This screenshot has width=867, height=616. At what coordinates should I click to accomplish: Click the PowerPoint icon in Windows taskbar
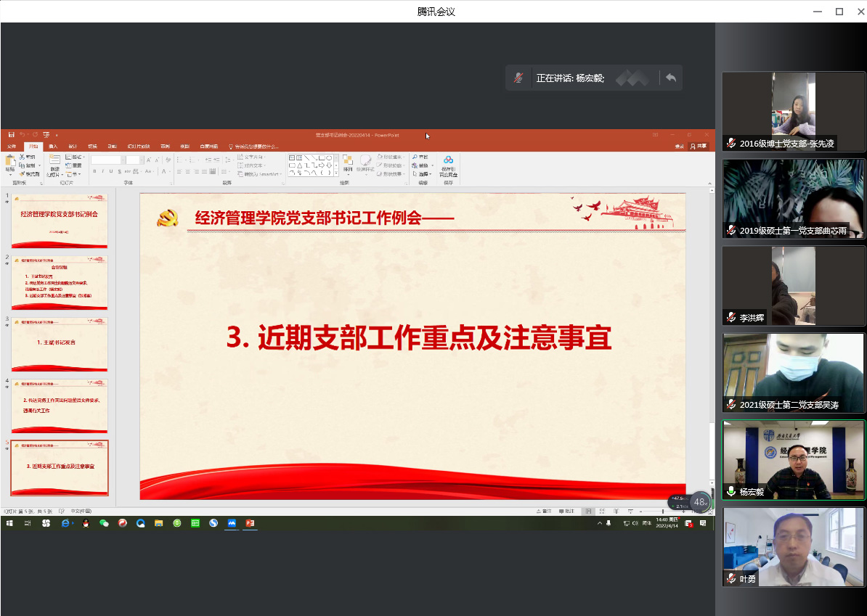point(251,523)
